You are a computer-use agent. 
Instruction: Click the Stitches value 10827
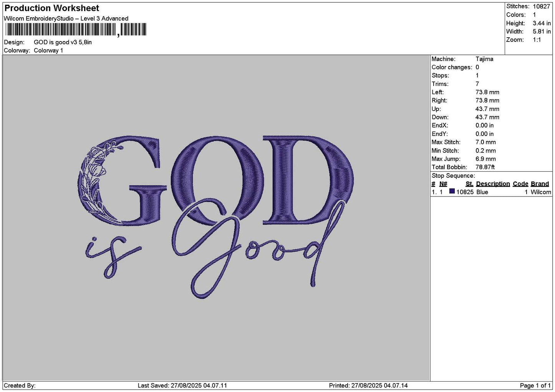pos(541,7)
